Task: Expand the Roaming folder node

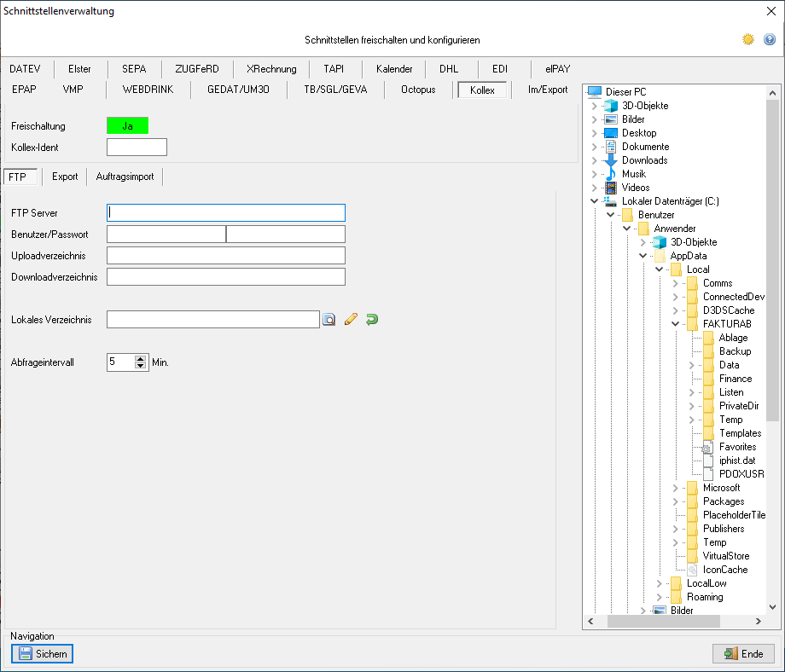Action: (x=659, y=597)
